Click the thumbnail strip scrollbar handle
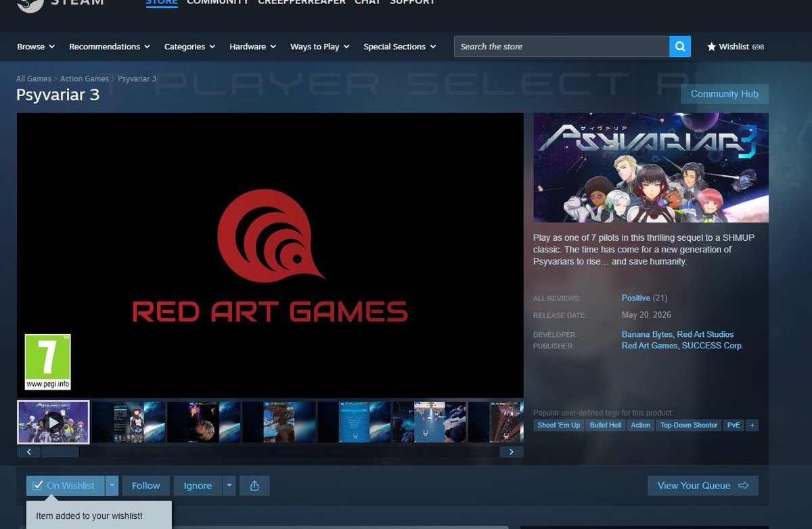The width and height of the screenshot is (812, 529). tap(60, 452)
